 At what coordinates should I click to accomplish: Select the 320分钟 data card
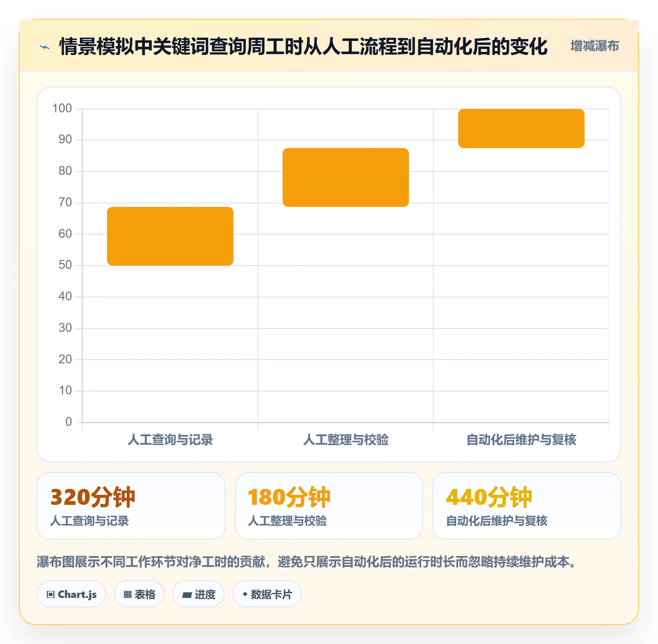coord(131,506)
